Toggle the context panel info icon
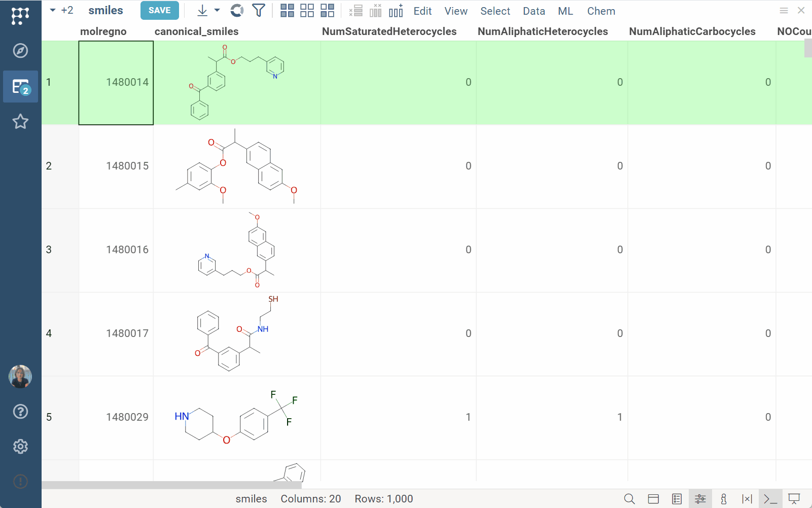The width and height of the screenshot is (812, 508). 724,499
